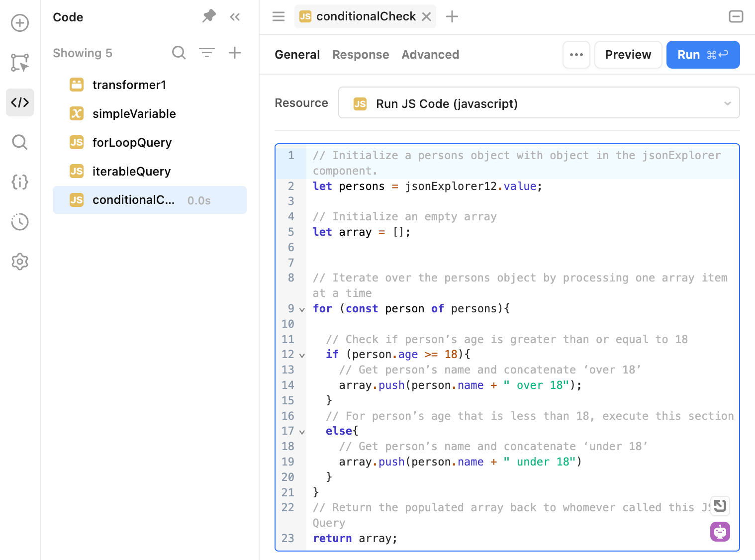755x560 pixels.
Task: Click line number 1 in the gutter
Action: (291, 155)
